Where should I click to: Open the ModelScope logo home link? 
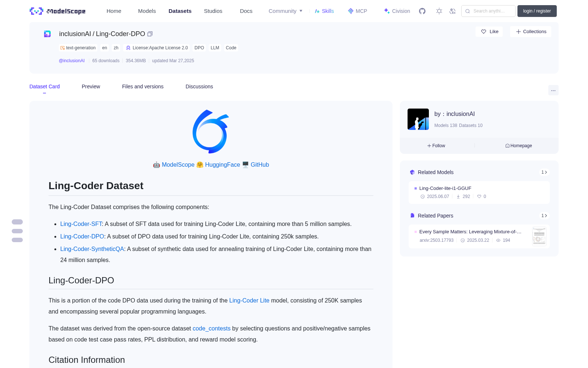(x=58, y=11)
